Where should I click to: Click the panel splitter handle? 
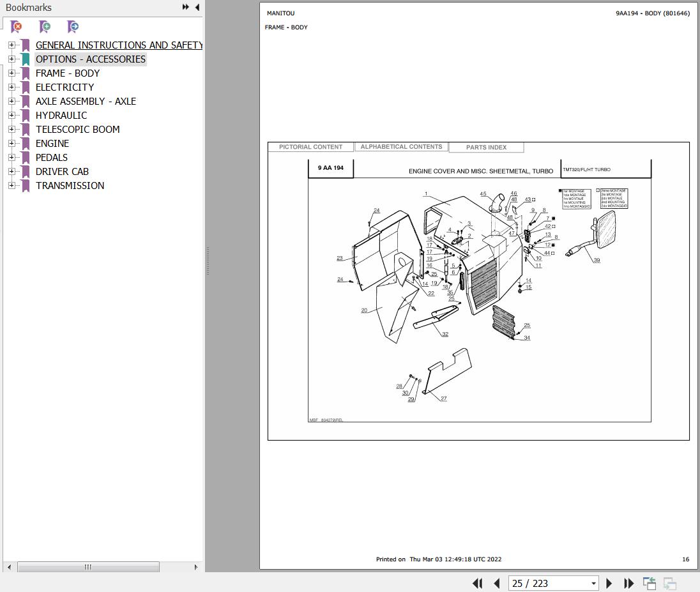tap(208, 261)
